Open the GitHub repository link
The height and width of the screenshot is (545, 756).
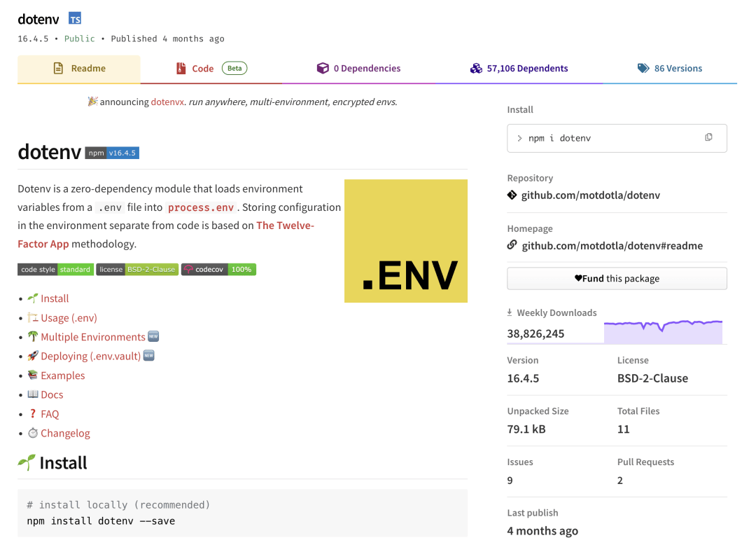590,195
